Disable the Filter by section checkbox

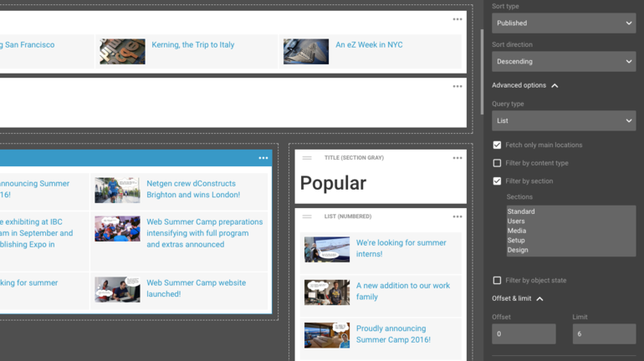click(497, 181)
